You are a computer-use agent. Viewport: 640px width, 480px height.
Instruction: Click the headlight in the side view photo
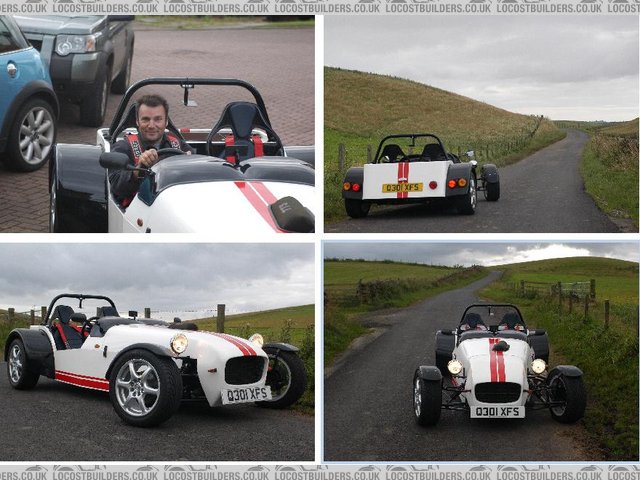[179, 344]
